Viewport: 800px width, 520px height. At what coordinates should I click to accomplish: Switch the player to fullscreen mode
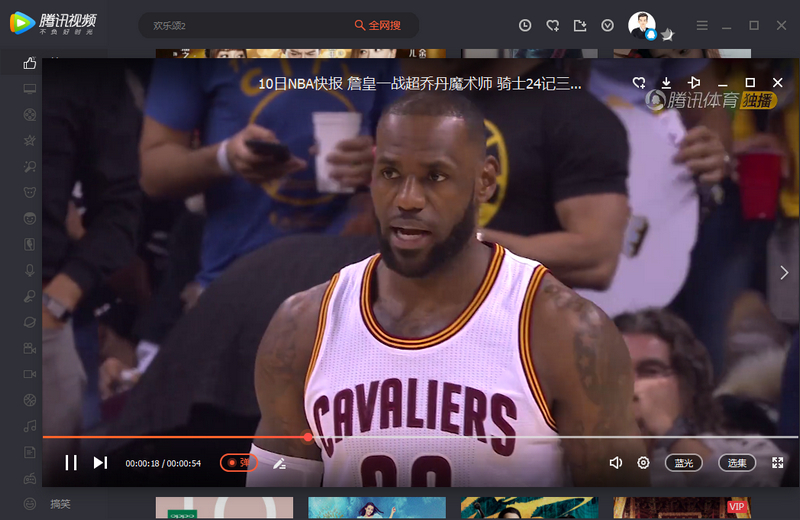coord(778,463)
